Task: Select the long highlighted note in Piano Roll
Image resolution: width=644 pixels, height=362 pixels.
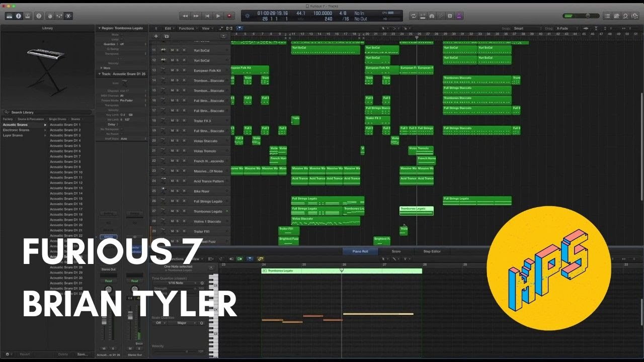Action: pyautogui.click(x=378, y=314)
